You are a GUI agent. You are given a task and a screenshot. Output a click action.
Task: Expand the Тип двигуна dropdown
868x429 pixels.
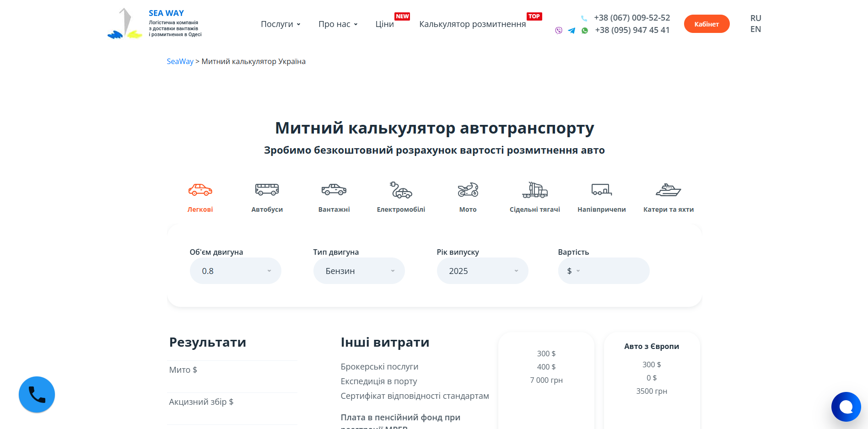coord(359,271)
